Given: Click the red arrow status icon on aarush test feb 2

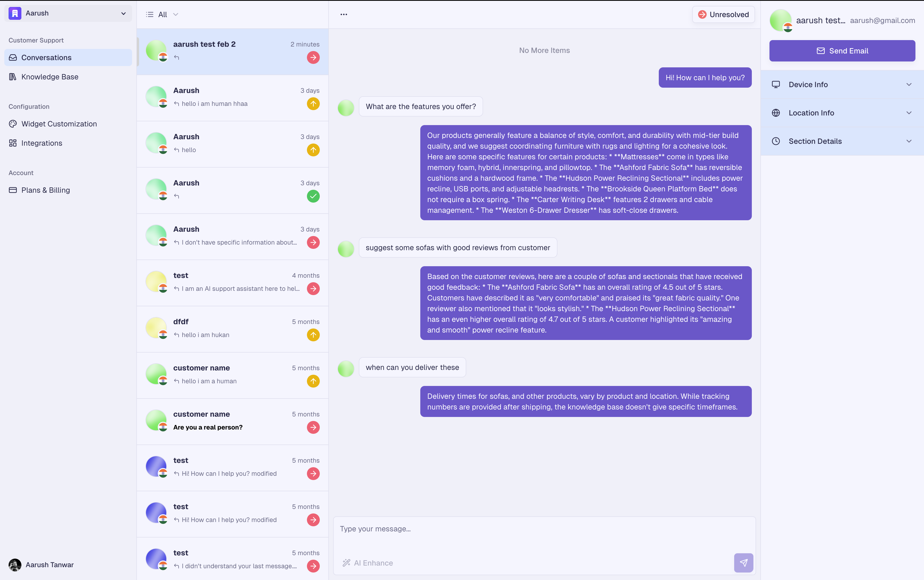Looking at the screenshot, I should coord(313,57).
